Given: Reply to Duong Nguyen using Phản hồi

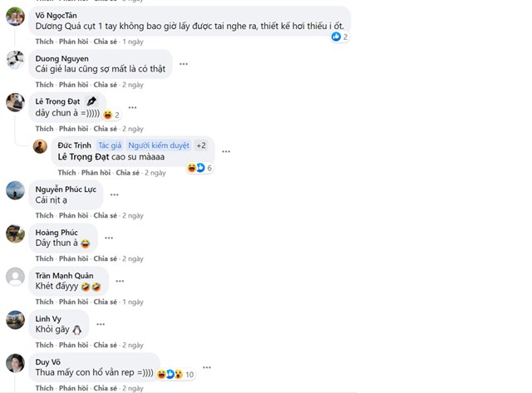Looking at the screenshot, I should (x=74, y=85).
